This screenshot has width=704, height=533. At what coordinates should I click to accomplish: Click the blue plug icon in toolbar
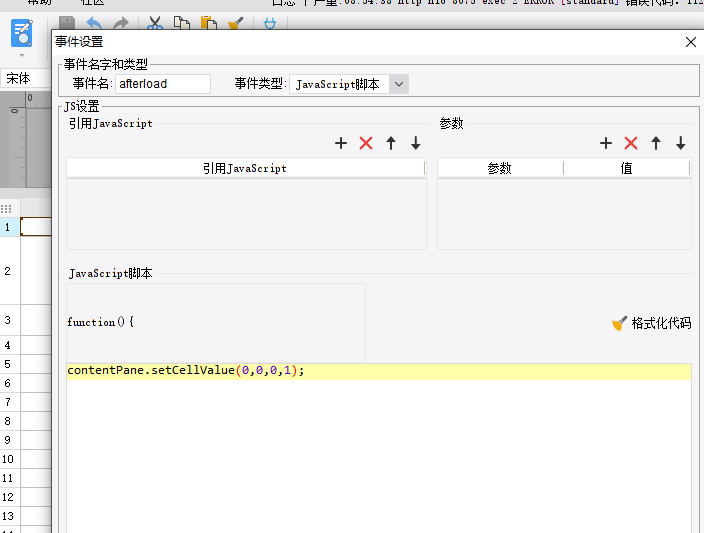coord(270,23)
